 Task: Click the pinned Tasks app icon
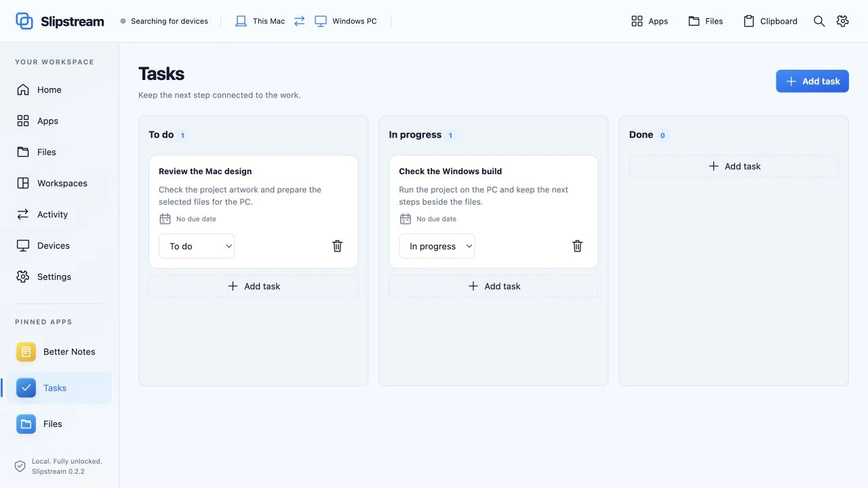tap(26, 388)
